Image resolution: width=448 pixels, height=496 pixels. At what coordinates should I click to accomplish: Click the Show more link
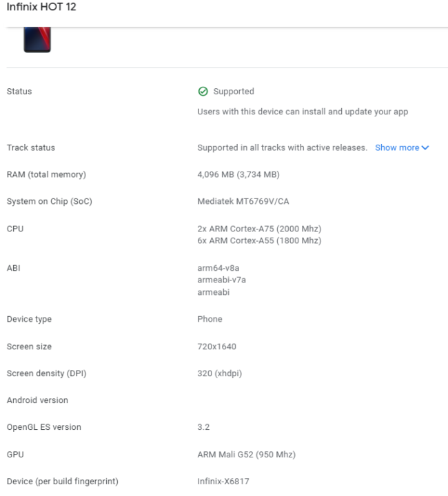click(x=397, y=148)
